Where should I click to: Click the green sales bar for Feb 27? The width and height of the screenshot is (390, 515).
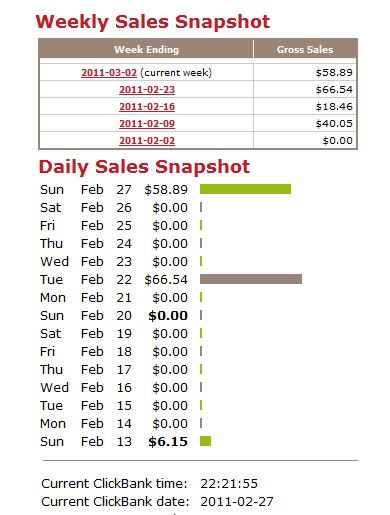point(245,189)
